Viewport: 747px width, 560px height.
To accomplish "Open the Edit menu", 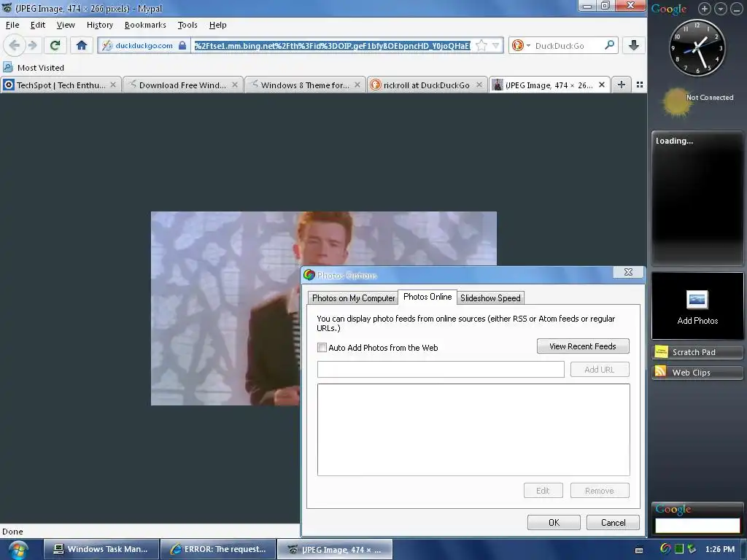I will pyautogui.click(x=38, y=25).
